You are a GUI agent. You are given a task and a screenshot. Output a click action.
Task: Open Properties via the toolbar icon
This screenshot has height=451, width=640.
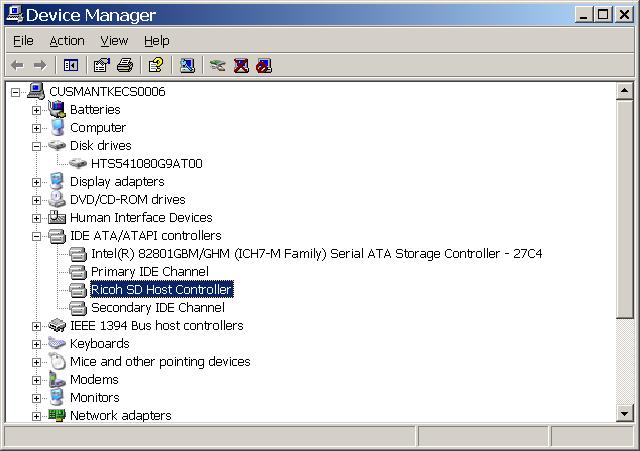(102, 65)
